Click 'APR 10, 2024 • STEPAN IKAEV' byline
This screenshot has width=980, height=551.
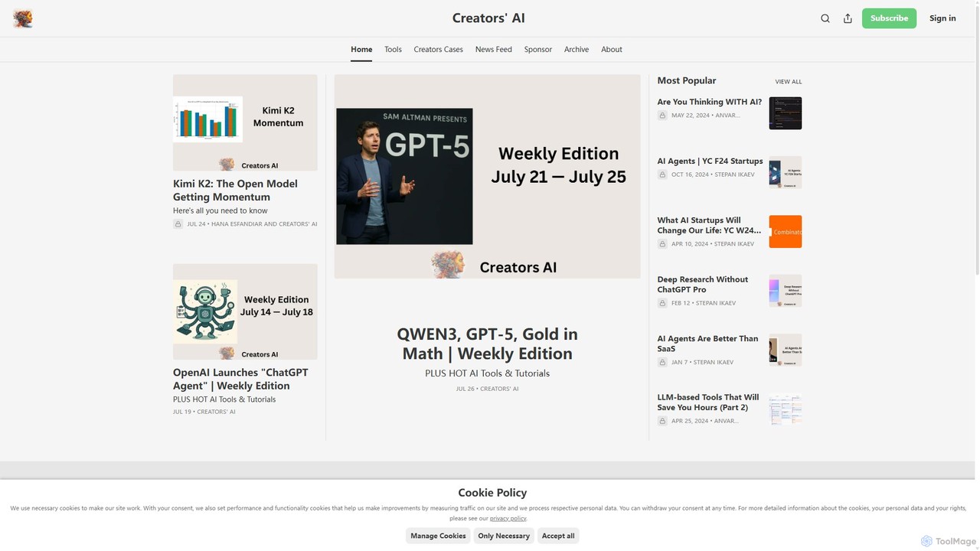(x=713, y=244)
